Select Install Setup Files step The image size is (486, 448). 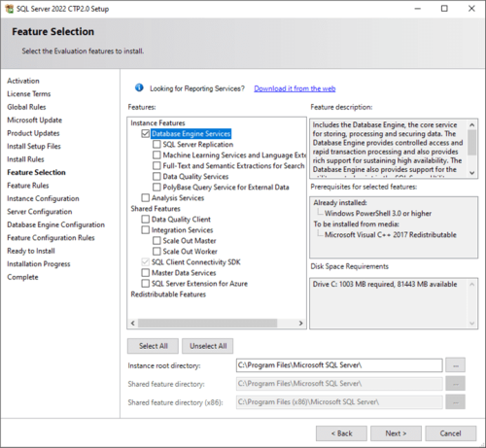tap(34, 146)
